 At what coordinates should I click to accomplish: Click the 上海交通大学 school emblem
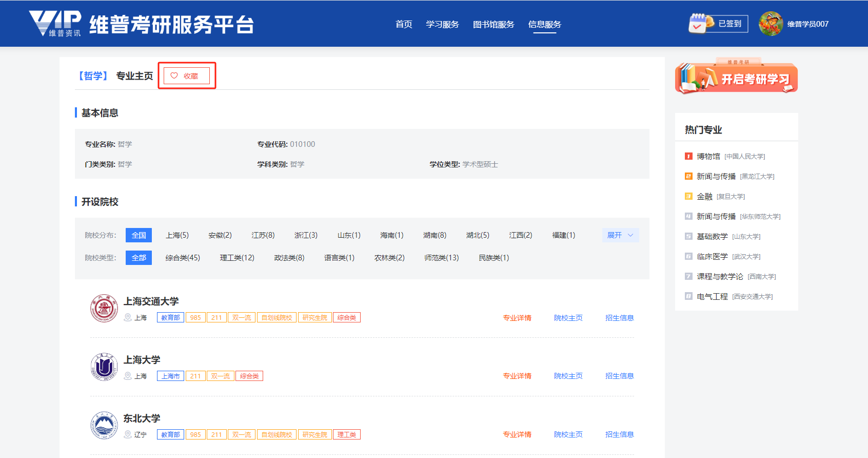click(x=104, y=308)
